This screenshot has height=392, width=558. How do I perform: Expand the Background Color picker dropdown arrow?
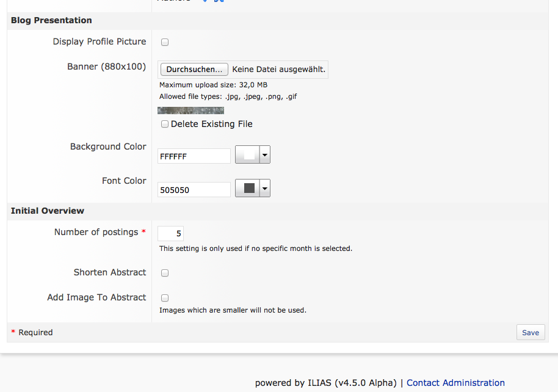pyautogui.click(x=265, y=155)
